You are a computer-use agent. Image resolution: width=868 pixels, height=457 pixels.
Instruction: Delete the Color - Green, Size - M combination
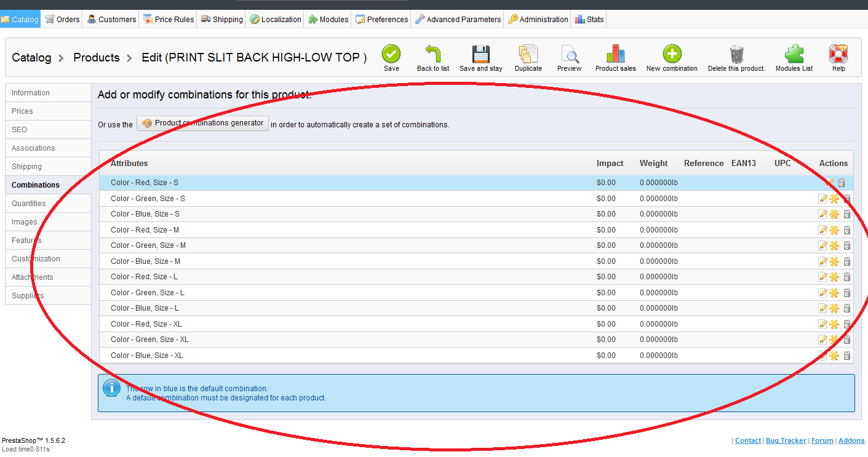846,245
